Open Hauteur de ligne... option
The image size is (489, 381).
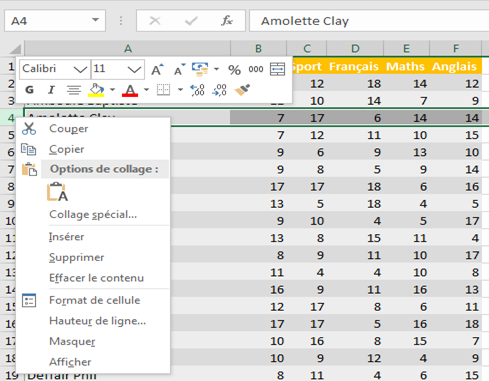(x=93, y=321)
